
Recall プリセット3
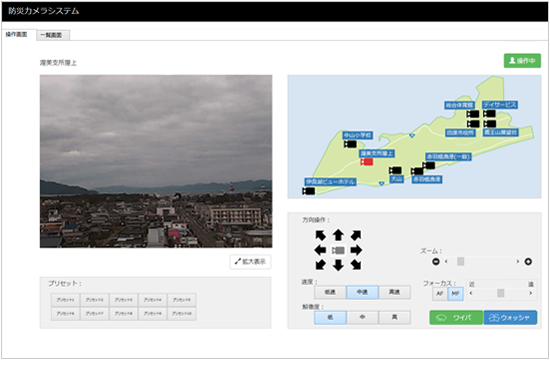[124, 300]
